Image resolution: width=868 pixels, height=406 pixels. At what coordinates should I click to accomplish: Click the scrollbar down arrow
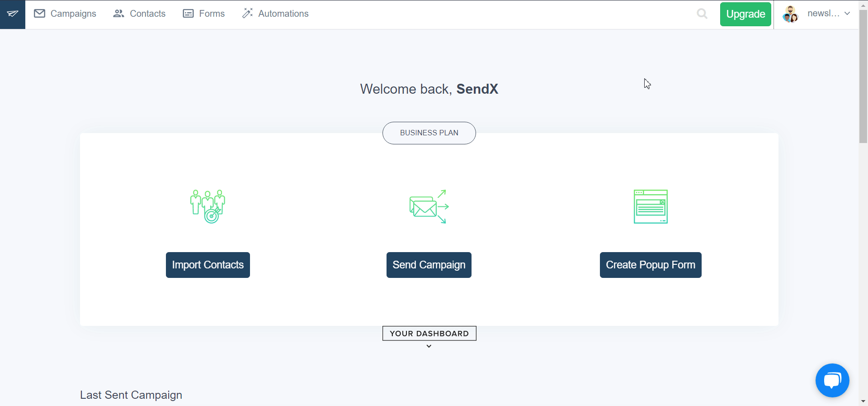point(863,401)
